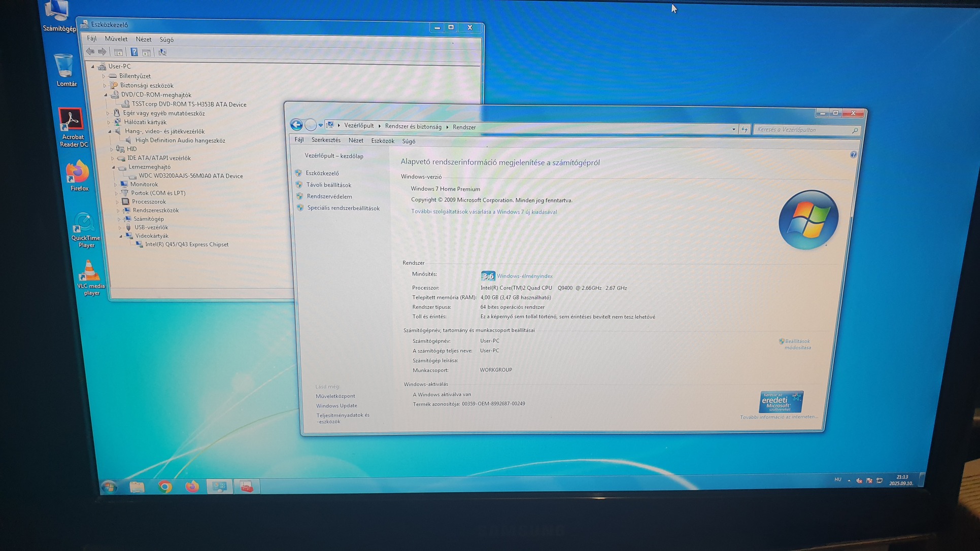The width and height of the screenshot is (980, 551).
Task: Click the blue back button in Control Panel
Action: 296,125
